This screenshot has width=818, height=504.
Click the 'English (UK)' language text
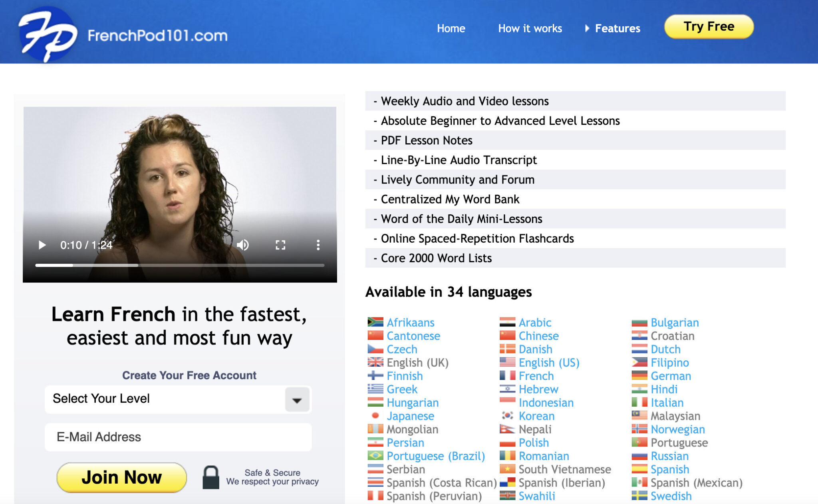(x=417, y=363)
